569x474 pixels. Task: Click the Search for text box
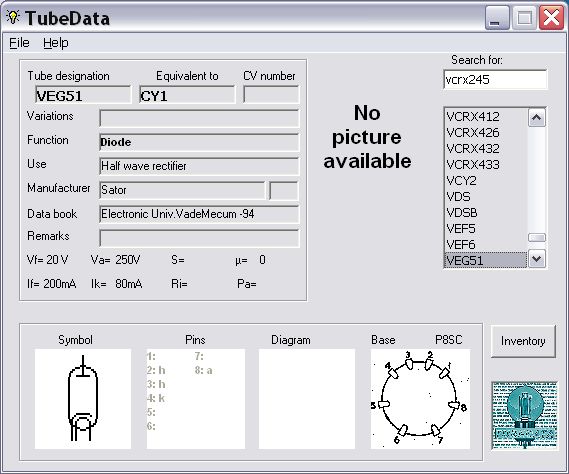click(495, 79)
